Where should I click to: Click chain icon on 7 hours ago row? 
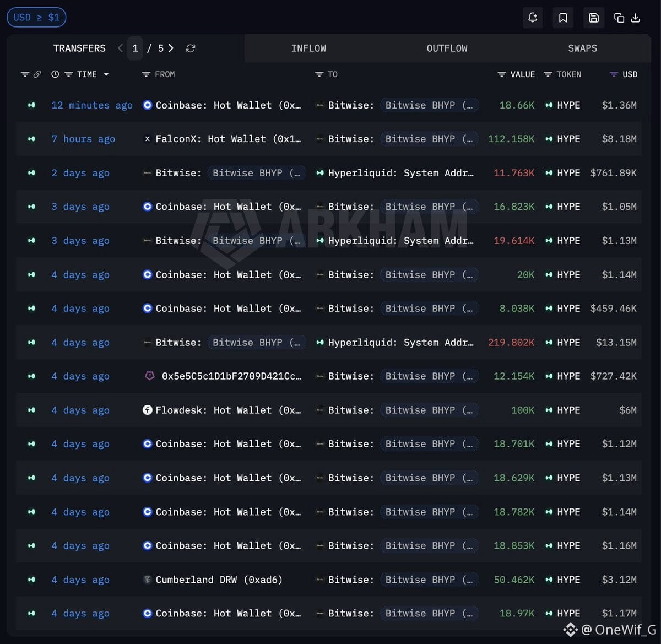coord(31,139)
